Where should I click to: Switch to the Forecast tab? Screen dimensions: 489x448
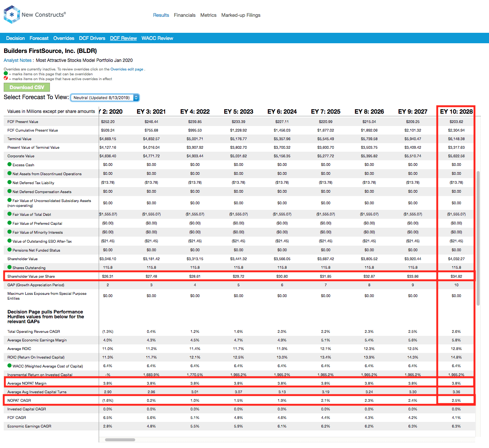pyautogui.click(x=39, y=38)
